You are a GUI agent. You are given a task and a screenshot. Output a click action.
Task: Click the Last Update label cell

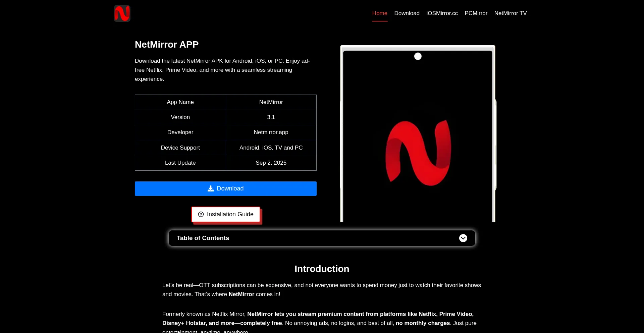tap(180, 163)
